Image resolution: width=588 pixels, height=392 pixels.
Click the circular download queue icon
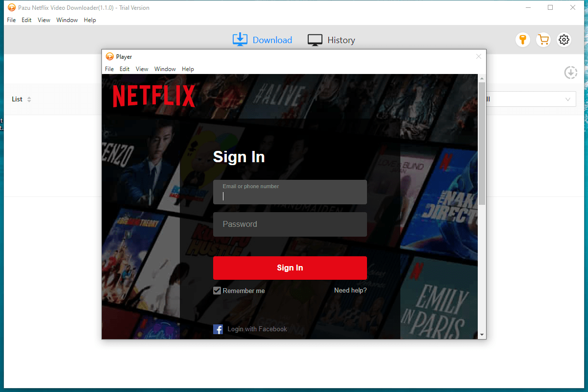pos(570,73)
